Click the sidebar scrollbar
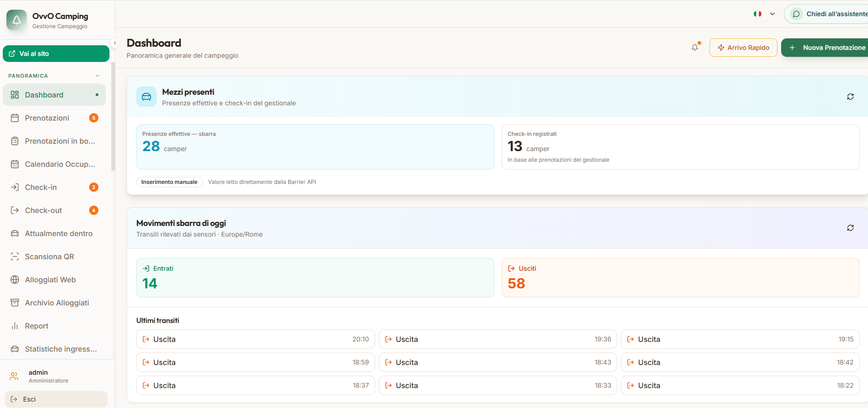 113,116
